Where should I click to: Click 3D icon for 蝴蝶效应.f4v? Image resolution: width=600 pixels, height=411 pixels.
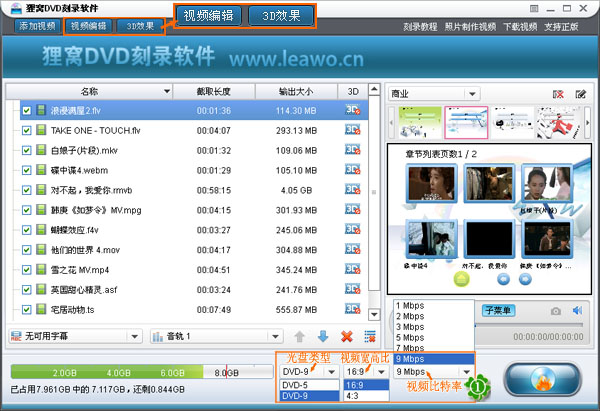tap(352, 230)
